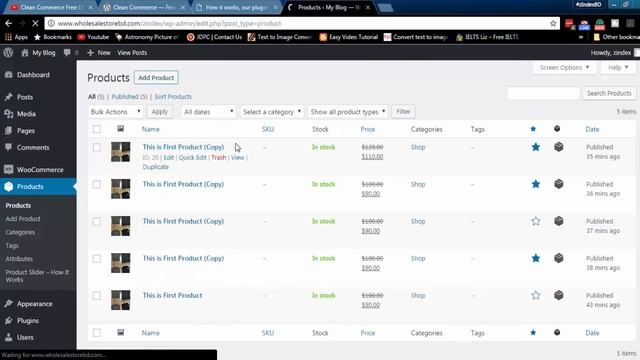Bookmark this page with the star icon
Image resolution: width=640 pixels, height=360 pixels.
[x=553, y=24]
